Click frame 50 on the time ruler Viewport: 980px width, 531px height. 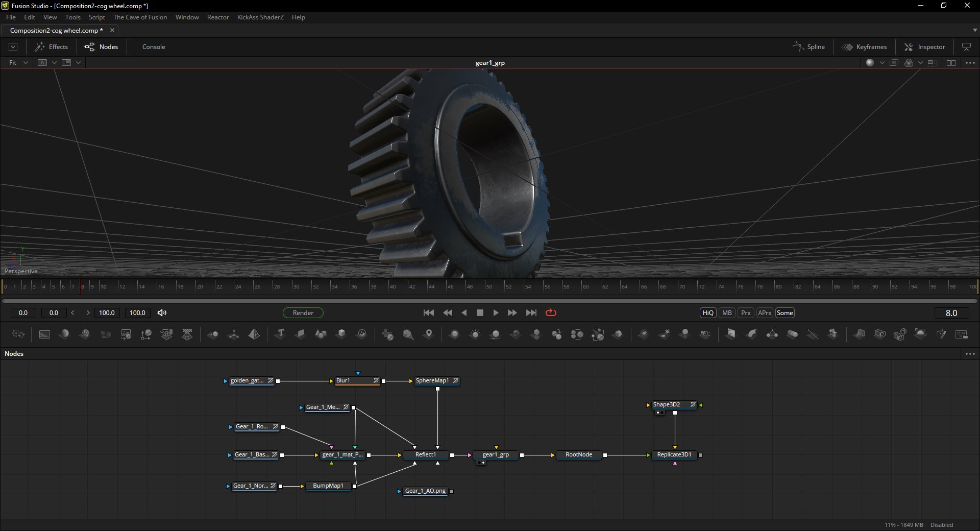click(x=488, y=286)
